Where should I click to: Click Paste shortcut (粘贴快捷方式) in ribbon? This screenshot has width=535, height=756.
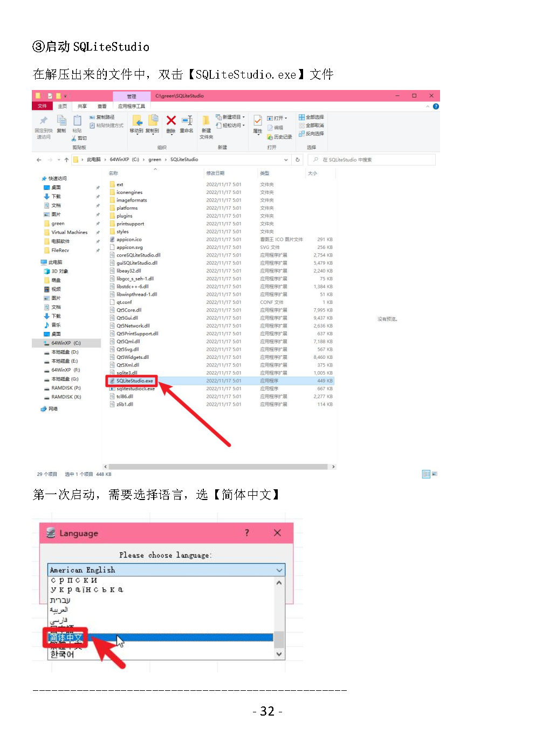point(106,126)
